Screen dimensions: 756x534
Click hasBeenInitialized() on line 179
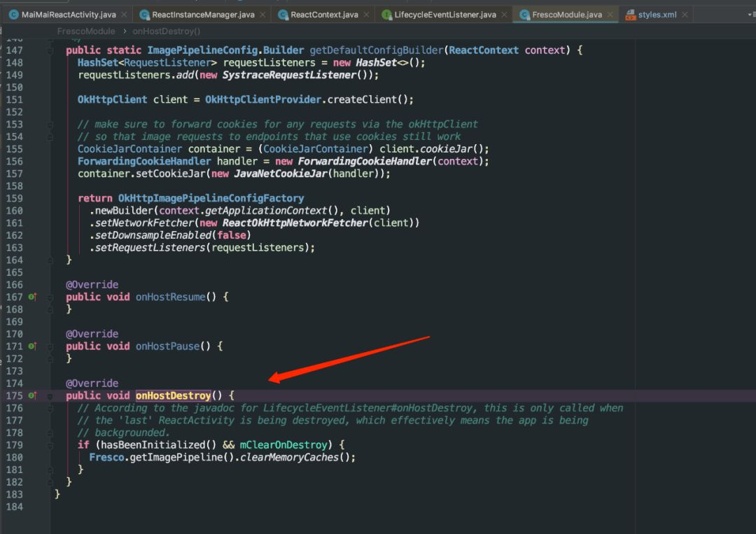[159, 445]
